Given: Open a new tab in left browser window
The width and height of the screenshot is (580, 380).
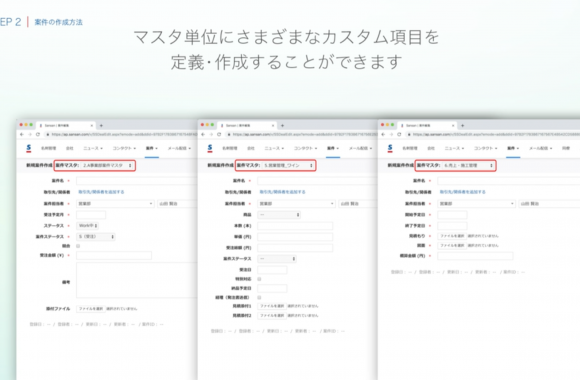Looking at the screenshot, I should (x=101, y=125).
